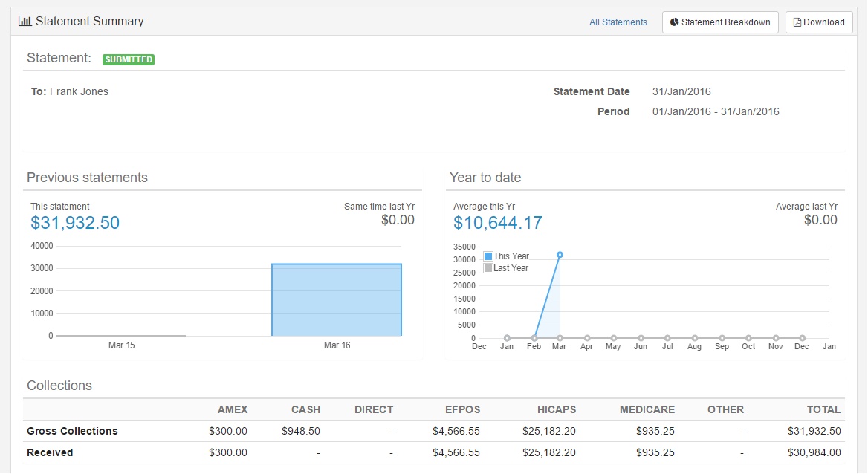Download the statement
This screenshot has height=474, width=868.
coord(819,22)
